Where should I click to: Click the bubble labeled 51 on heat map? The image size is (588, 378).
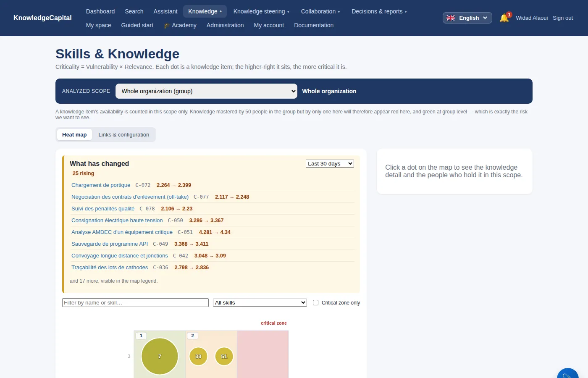(224, 357)
